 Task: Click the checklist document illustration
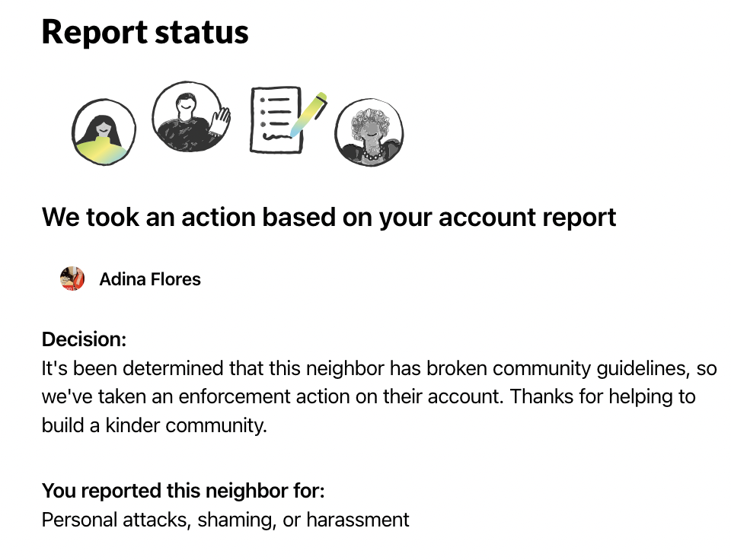pyautogui.click(x=276, y=120)
